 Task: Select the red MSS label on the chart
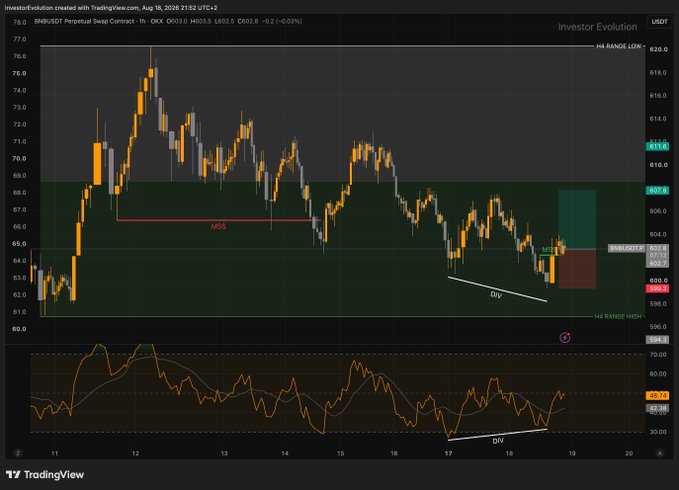click(x=218, y=226)
